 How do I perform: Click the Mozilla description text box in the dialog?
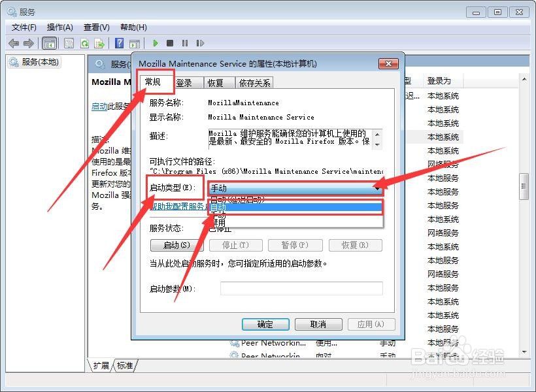coord(290,139)
